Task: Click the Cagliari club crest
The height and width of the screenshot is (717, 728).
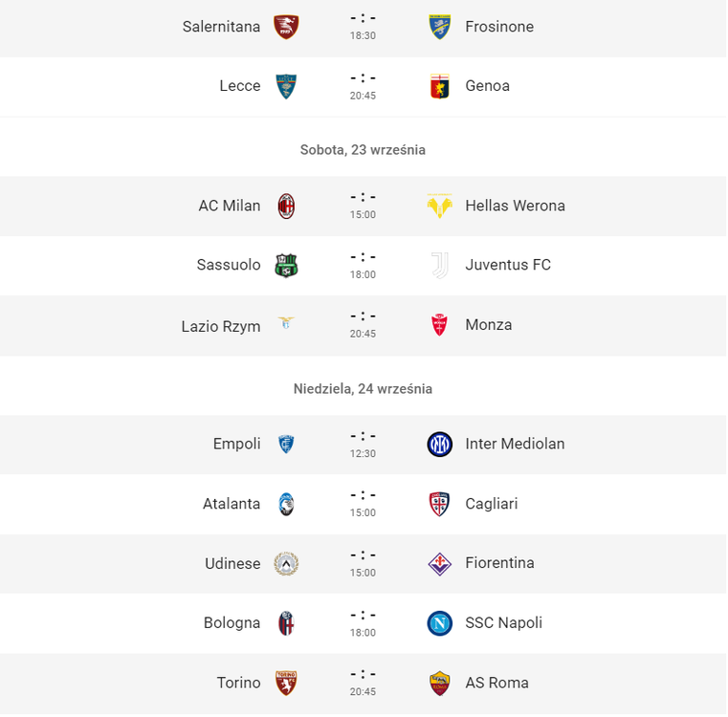Action: 439,504
